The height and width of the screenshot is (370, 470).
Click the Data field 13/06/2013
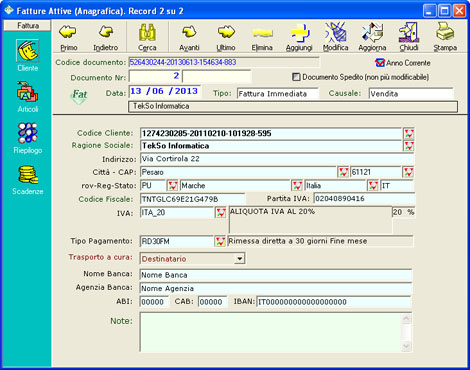(x=165, y=91)
